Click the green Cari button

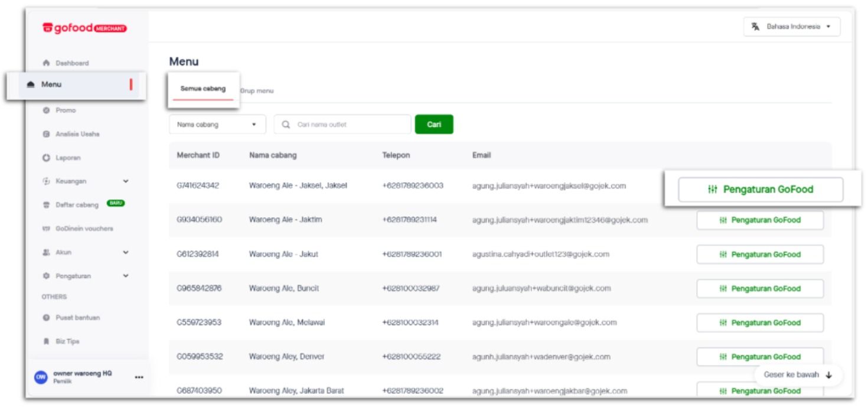click(x=434, y=125)
